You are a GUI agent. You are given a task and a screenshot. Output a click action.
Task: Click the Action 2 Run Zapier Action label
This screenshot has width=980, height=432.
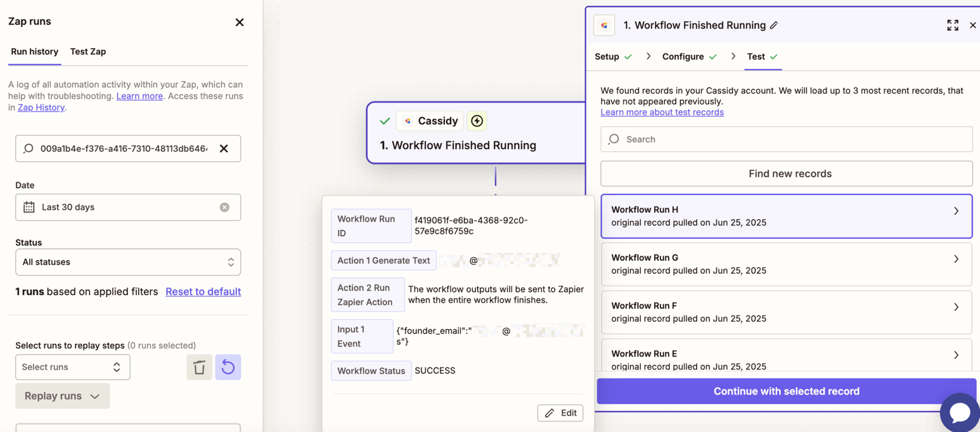point(368,295)
